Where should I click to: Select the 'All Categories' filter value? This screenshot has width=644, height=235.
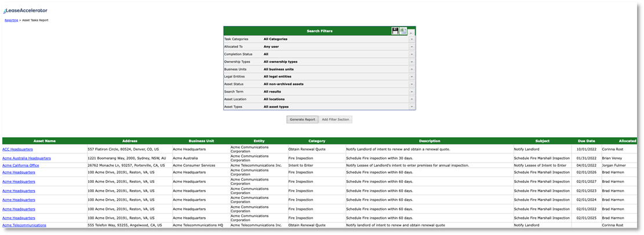(x=275, y=39)
